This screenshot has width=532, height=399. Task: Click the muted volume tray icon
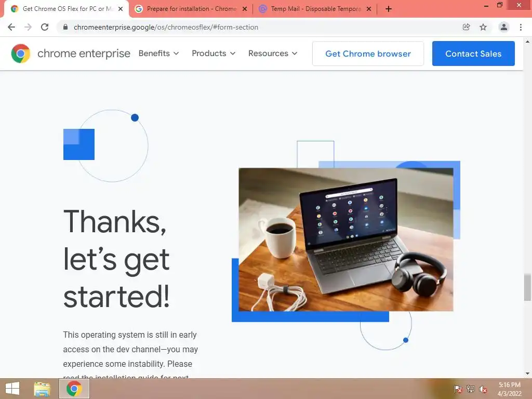pyautogui.click(x=483, y=389)
